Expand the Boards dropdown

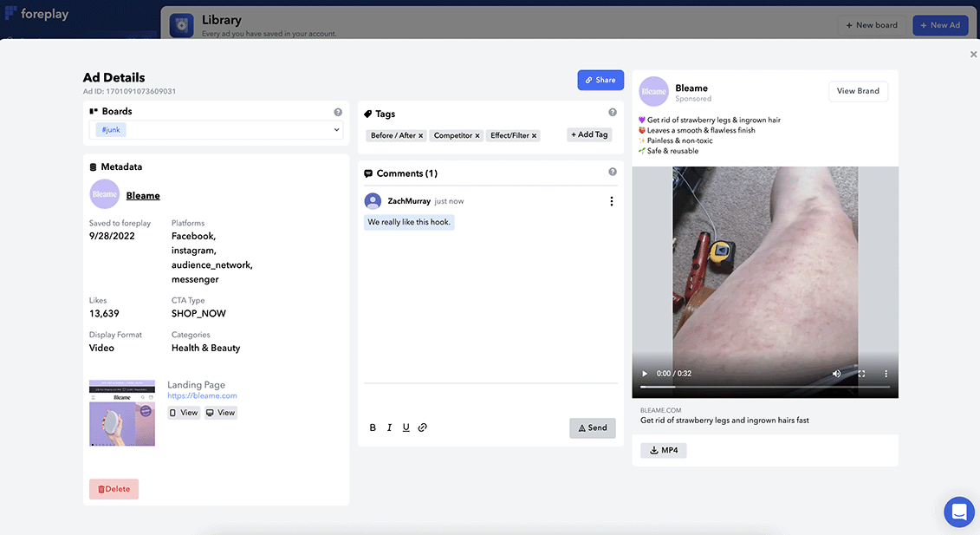coord(336,130)
